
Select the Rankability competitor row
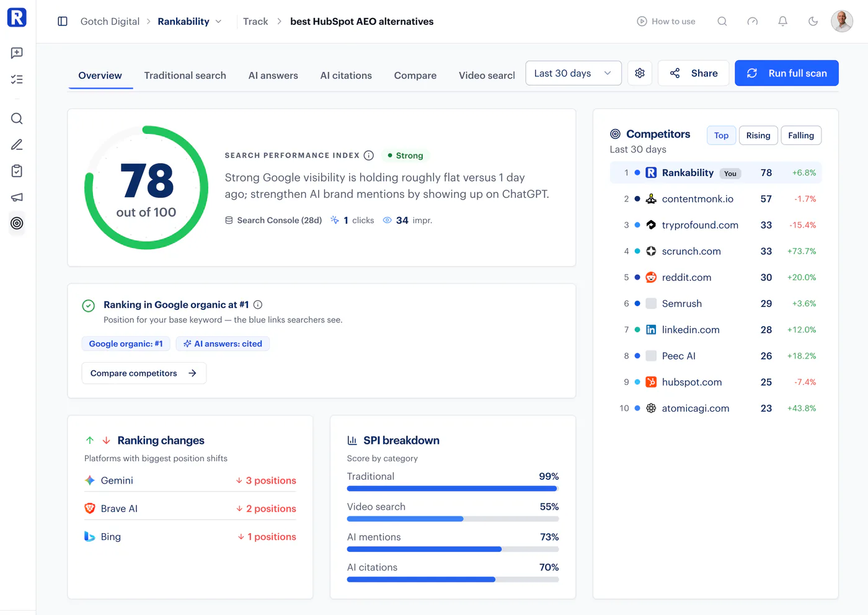[716, 173]
